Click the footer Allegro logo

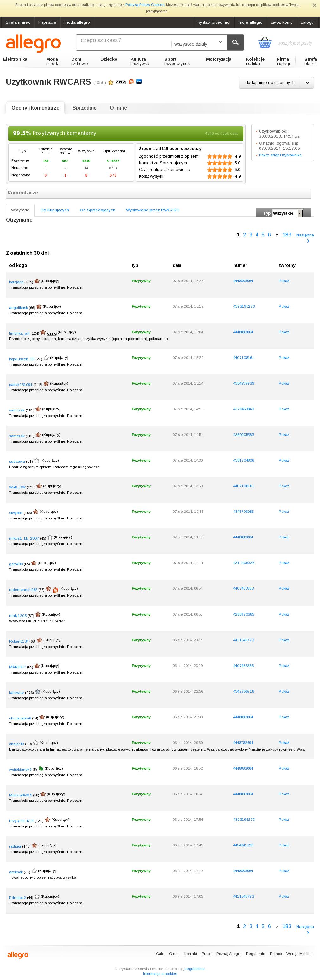pos(18,955)
